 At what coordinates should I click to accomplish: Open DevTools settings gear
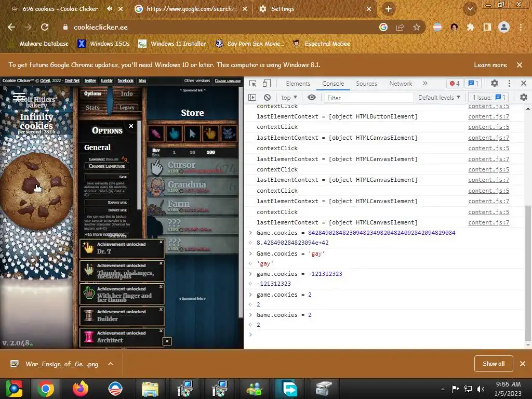point(495,84)
